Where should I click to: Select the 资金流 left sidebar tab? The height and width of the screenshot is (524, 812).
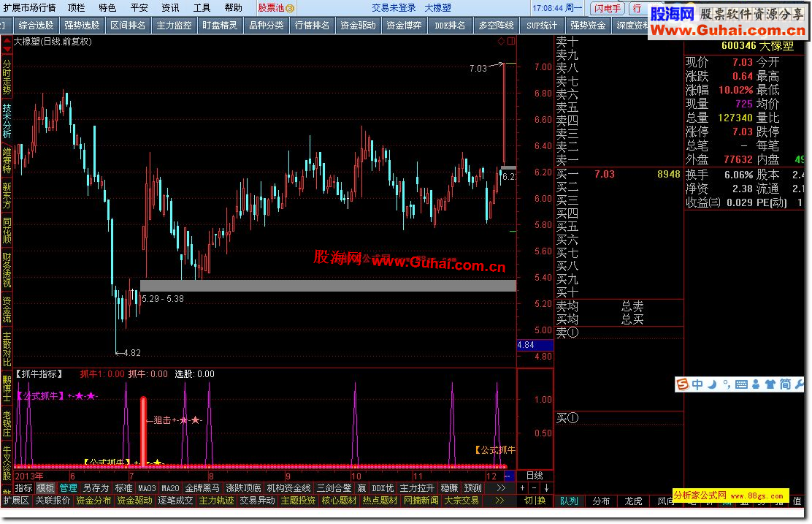click(7, 309)
